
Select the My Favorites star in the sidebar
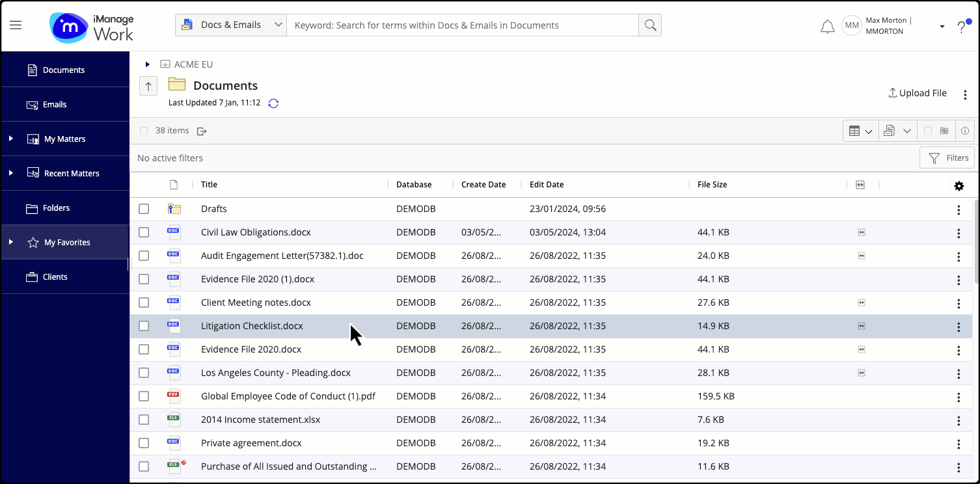point(33,242)
